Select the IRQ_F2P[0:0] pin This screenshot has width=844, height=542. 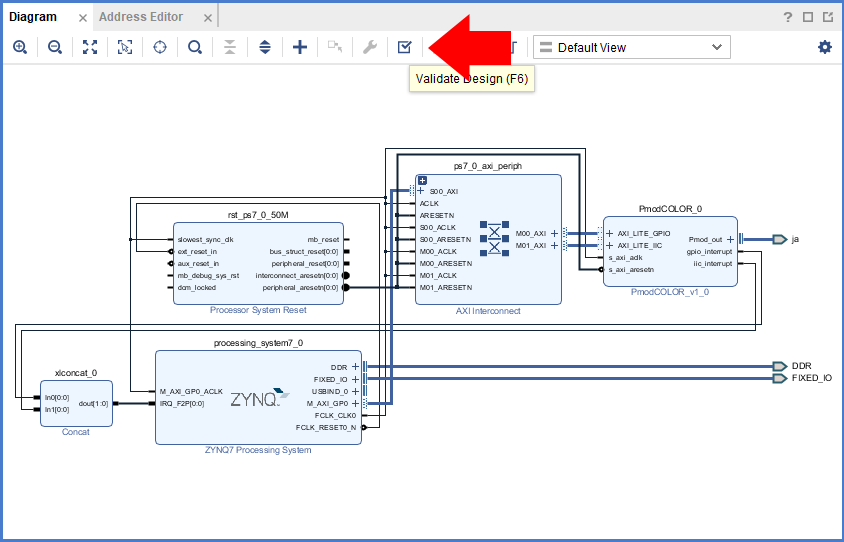coord(182,404)
